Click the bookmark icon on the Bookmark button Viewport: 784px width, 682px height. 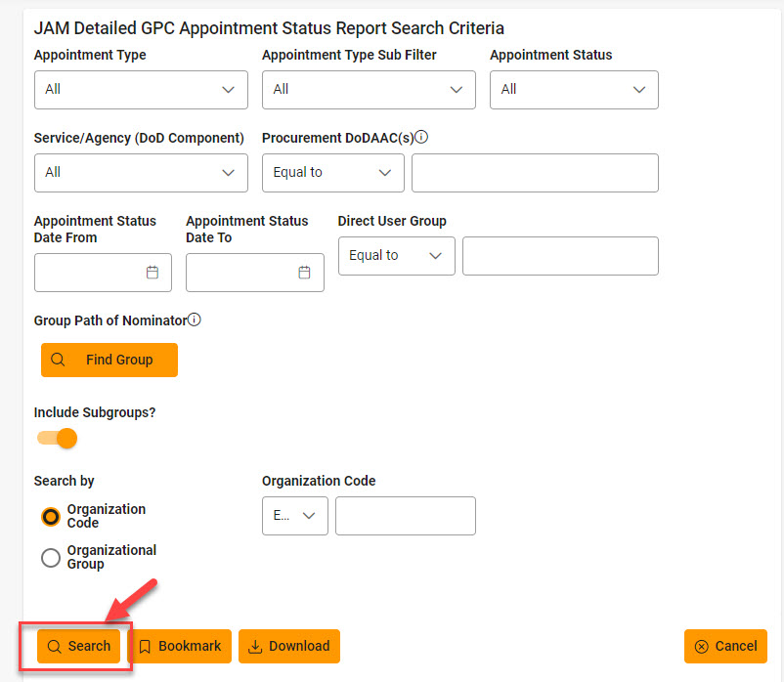coord(145,647)
